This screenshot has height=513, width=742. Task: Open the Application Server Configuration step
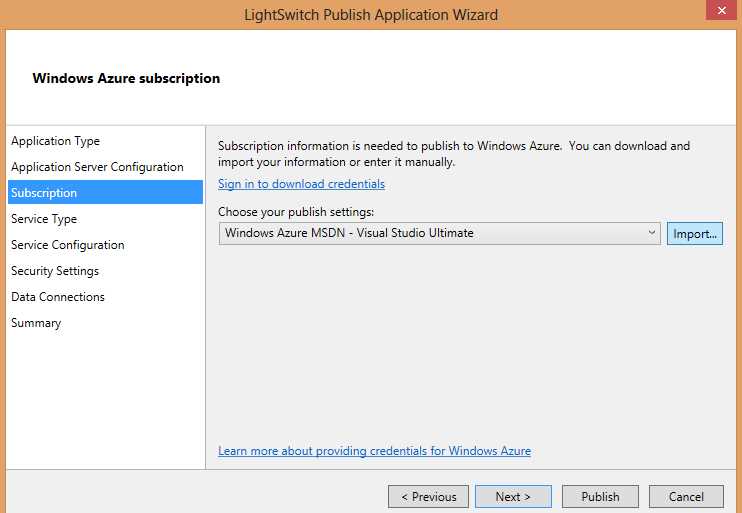click(x=97, y=167)
